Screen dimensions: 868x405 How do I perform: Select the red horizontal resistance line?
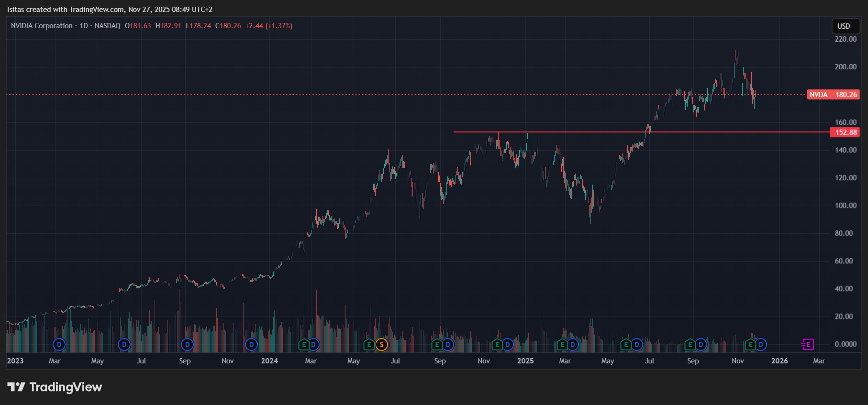tap(574, 132)
